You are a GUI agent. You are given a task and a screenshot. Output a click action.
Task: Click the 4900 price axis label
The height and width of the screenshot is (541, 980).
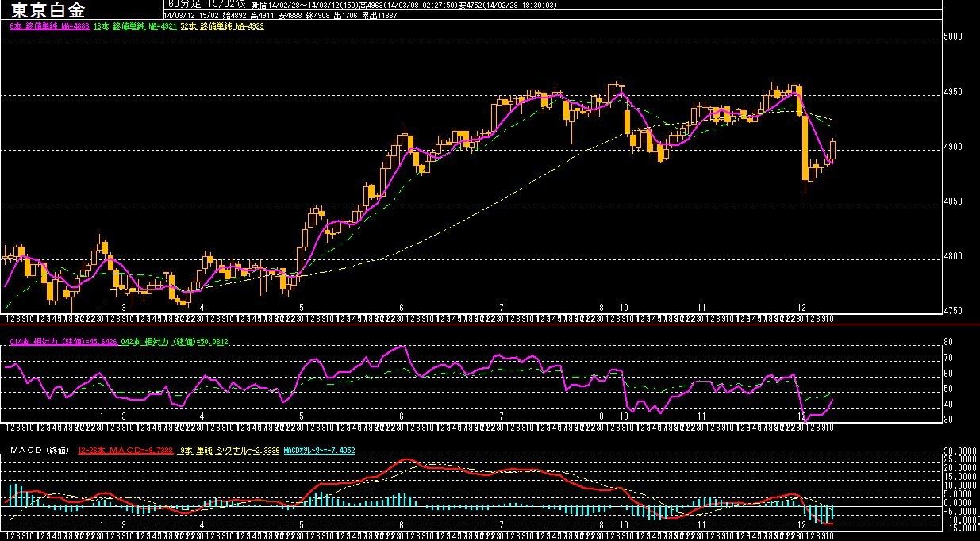953,147
